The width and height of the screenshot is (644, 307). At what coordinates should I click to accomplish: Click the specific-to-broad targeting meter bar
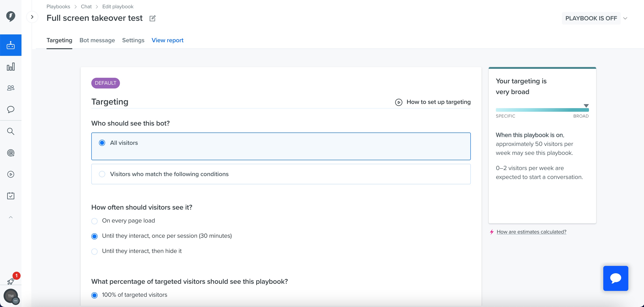(542, 110)
